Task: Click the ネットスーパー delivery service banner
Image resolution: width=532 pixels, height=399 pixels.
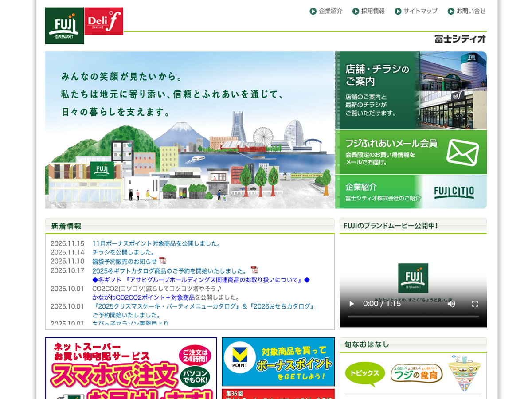Action: pyautogui.click(x=131, y=368)
